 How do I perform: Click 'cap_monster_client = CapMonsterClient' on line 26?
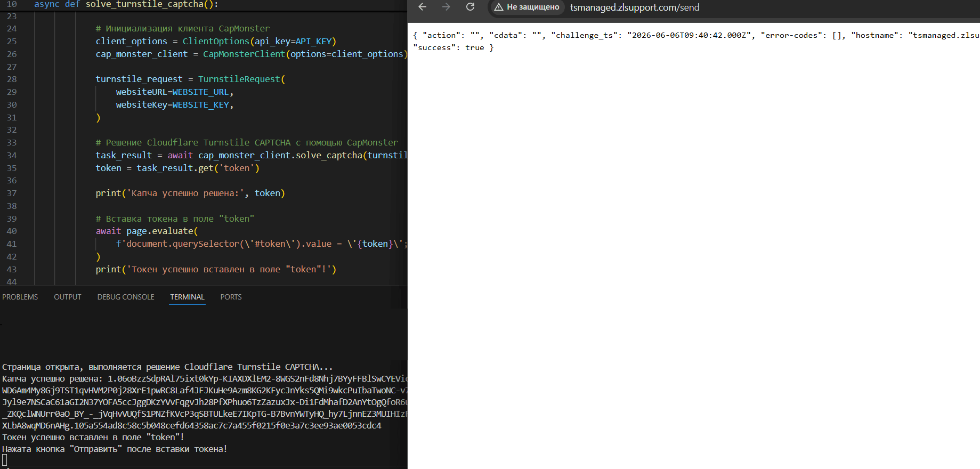[x=190, y=54]
